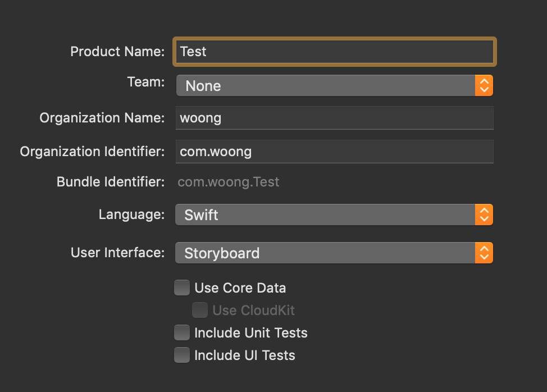This screenshot has height=392, width=547.
Task: Toggle the Use CloudKit checkbox
Action: [x=200, y=310]
